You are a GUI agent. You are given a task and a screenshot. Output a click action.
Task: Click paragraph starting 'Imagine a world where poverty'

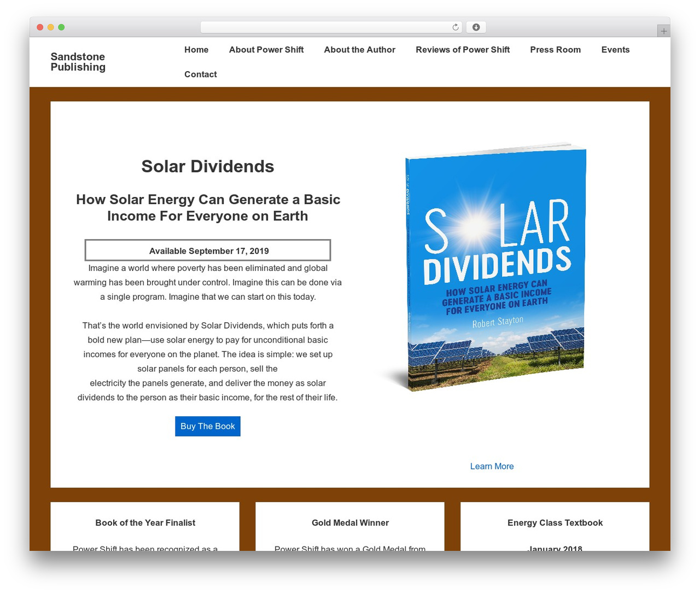click(x=208, y=282)
